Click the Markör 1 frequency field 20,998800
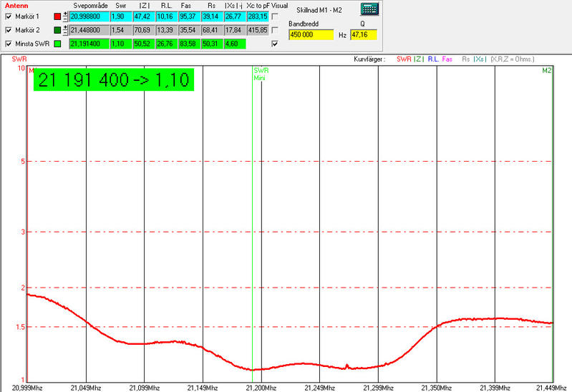Image resolution: width=572 pixels, height=392 pixels. click(x=89, y=16)
